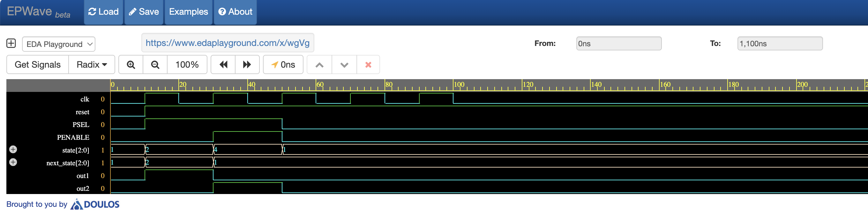Jump to next transition (fast-forward icon)
Screen dimensions: 868x217
[x=247, y=65]
